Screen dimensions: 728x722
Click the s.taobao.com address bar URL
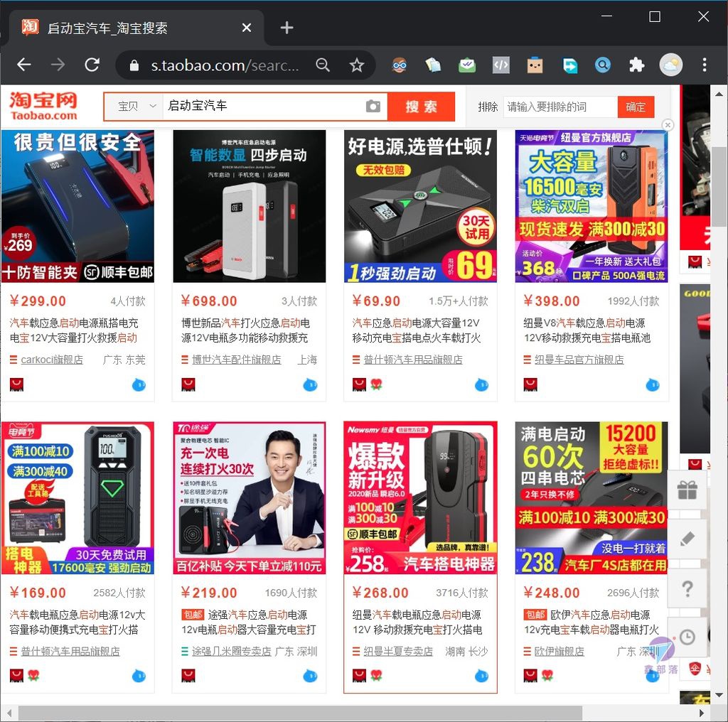pyautogui.click(x=225, y=65)
